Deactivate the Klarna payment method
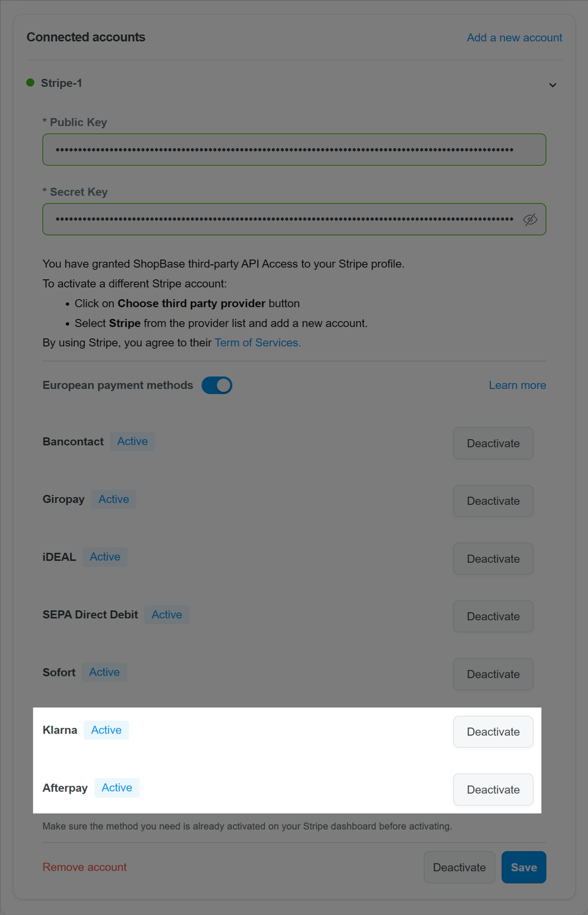Image resolution: width=588 pixels, height=915 pixels. 493,732
